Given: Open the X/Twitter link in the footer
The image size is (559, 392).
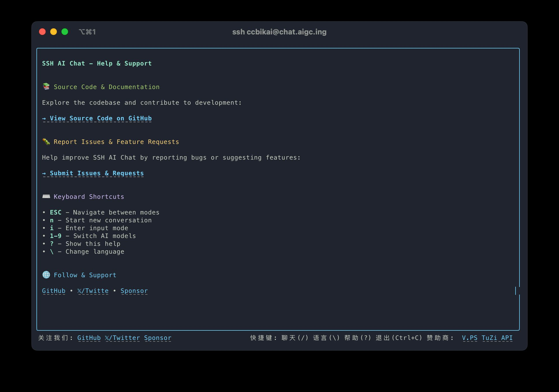Looking at the screenshot, I should (x=123, y=338).
